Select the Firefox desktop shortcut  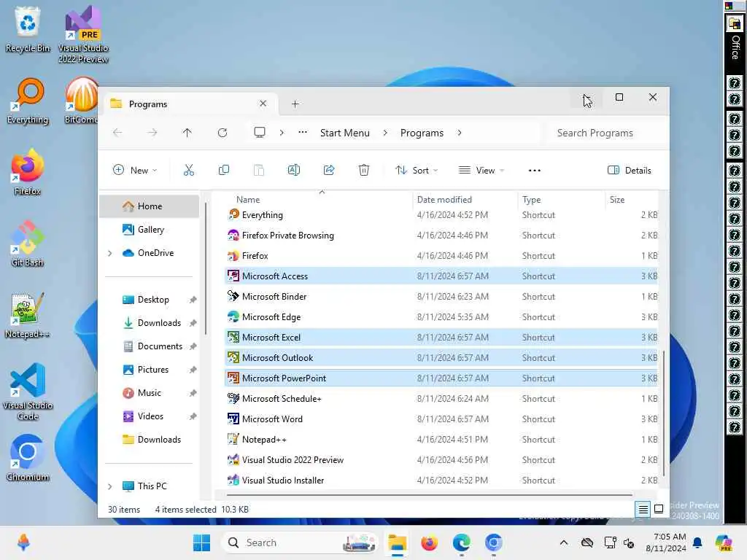pos(28,172)
